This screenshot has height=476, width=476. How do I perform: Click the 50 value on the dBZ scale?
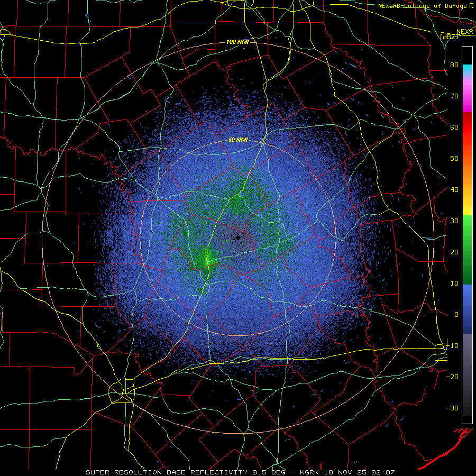pyautogui.click(x=454, y=159)
